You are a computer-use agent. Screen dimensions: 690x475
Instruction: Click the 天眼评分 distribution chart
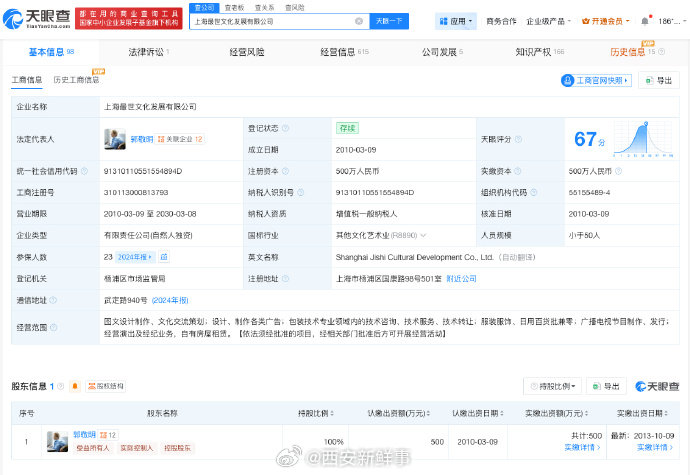tap(643, 139)
